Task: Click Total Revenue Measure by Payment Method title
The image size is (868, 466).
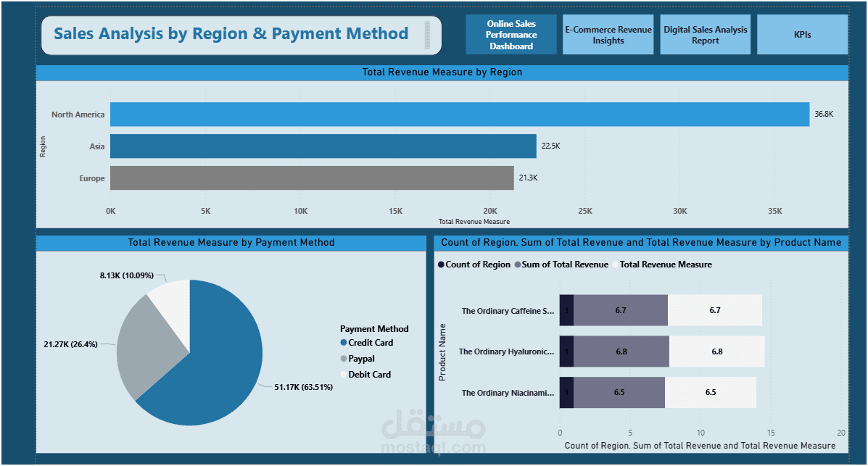Action: pyautogui.click(x=231, y=242)
